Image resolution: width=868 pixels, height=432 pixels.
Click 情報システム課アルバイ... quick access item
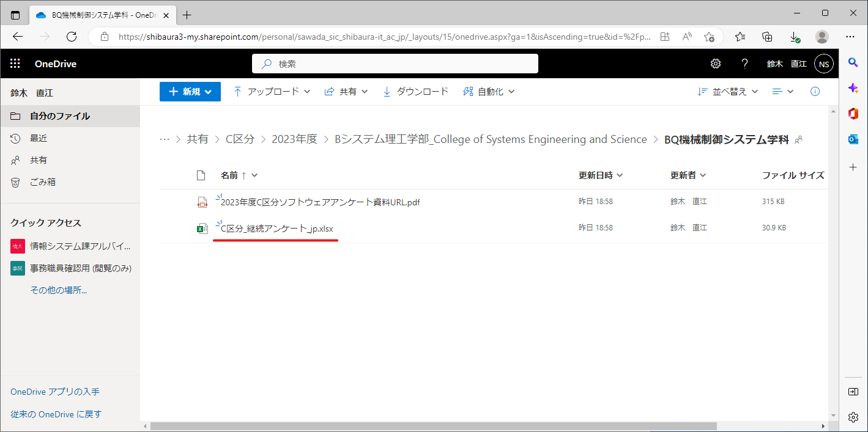70,246
